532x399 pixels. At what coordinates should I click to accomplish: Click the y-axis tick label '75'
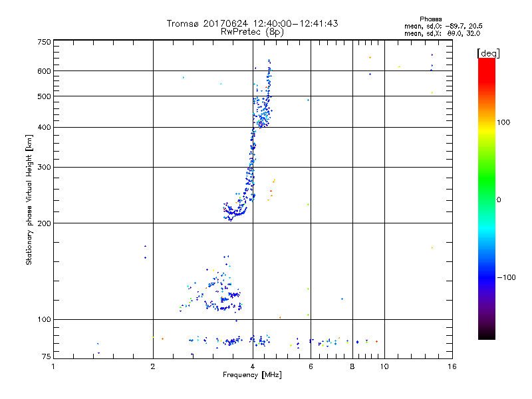[x=47, y=356]
